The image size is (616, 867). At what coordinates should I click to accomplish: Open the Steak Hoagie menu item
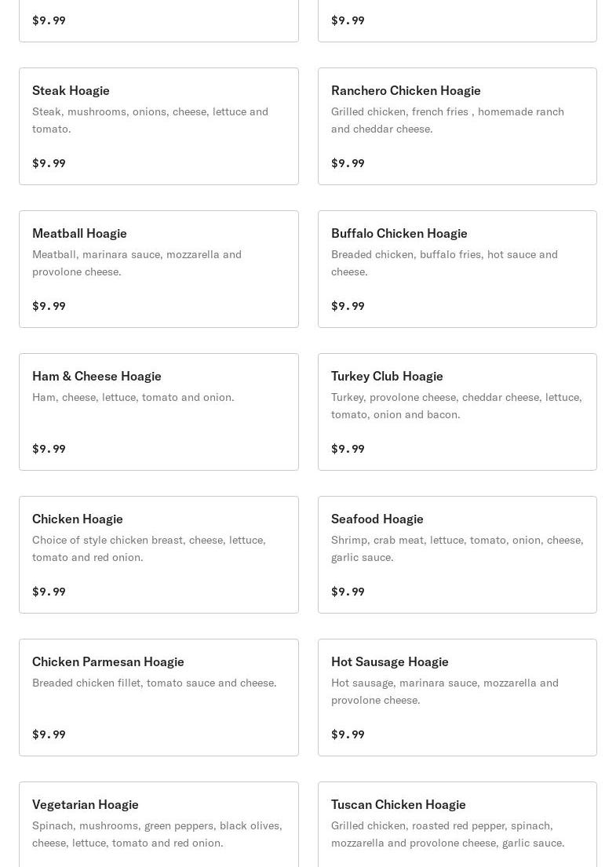[x=159, y=126]
